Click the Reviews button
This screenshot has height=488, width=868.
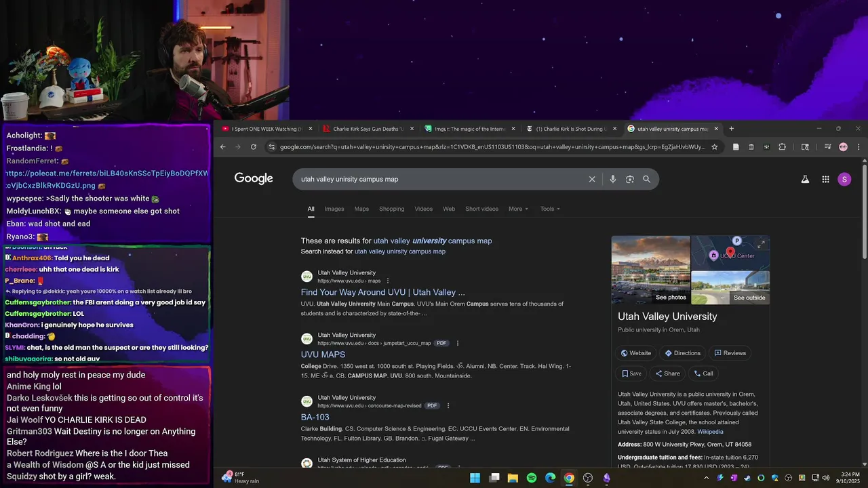[x=730, y=353]
